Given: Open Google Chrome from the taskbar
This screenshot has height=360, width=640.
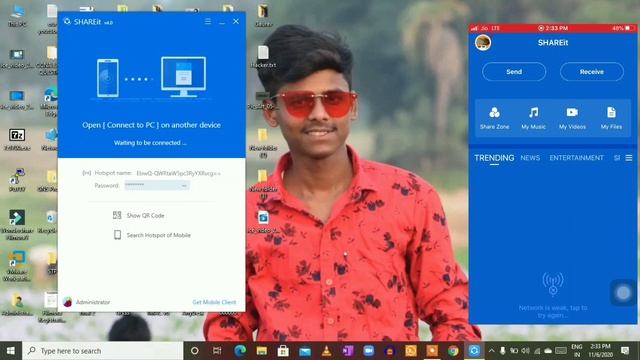Looking at the screenshot, I should (x=453, y=351).
